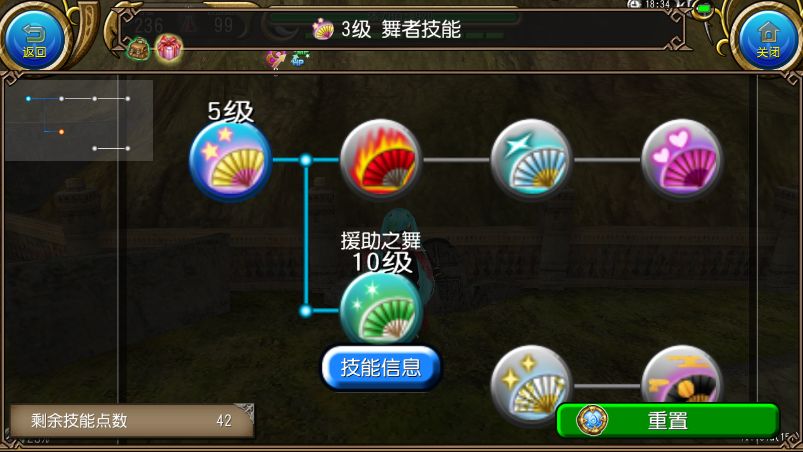803x452 pixels.
Task: Open the red gift box icon
Action: pyautogui.click(x=169, y=49)
